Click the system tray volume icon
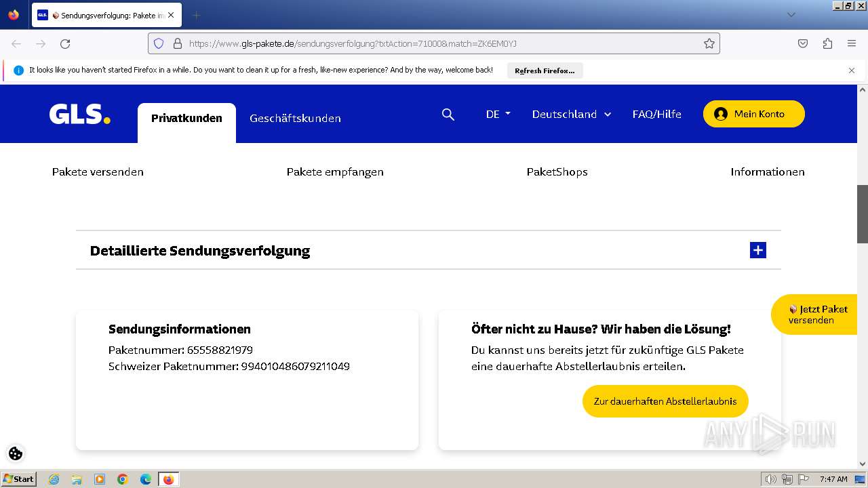This screenshot has width=868, height=488. click(770, 479)
